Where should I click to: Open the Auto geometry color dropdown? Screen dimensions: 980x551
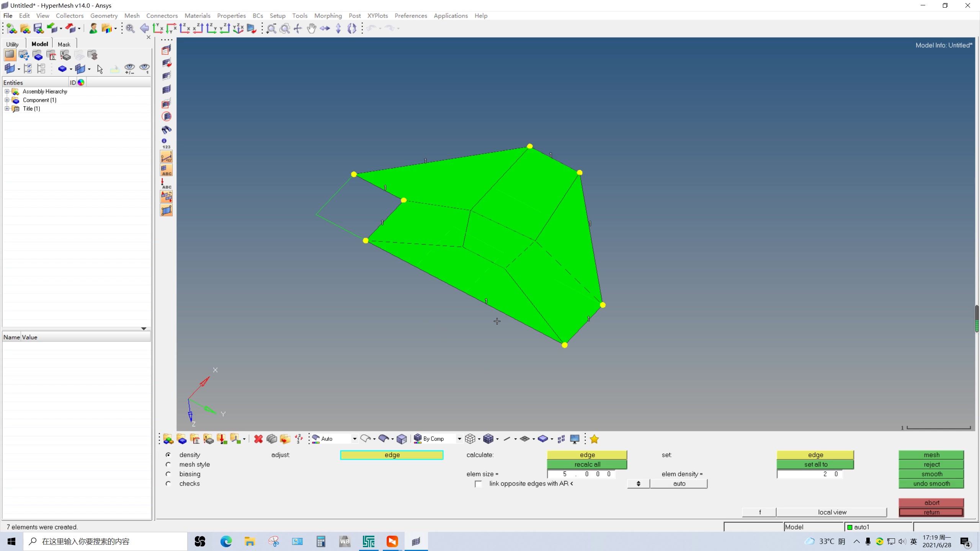coord(354,439)
